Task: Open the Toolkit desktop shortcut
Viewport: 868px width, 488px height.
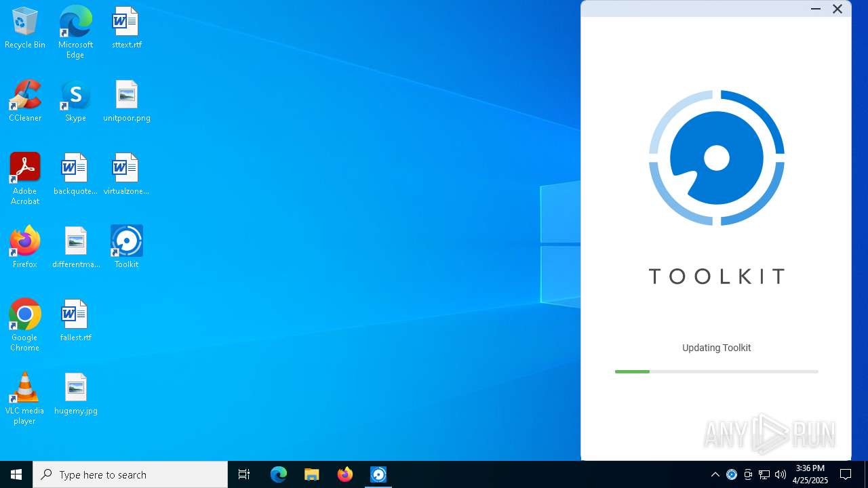Action: [x=126, y=247]
